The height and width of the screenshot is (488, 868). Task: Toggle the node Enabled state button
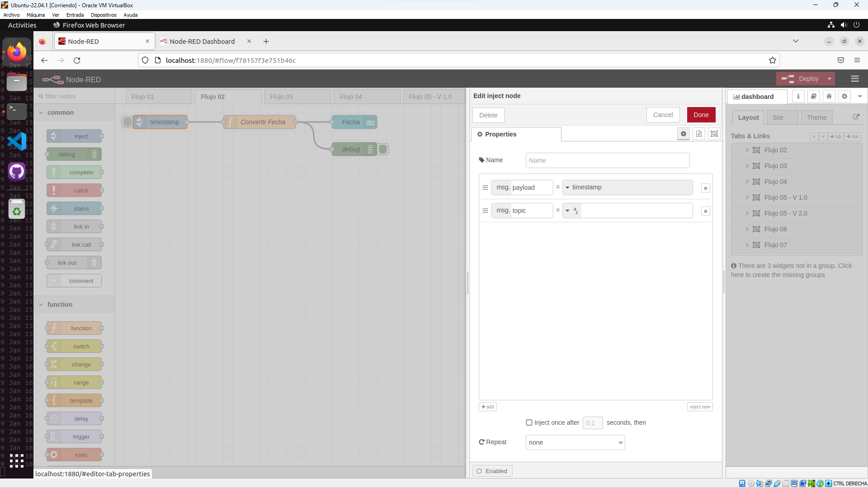click(x=492, y=471)
